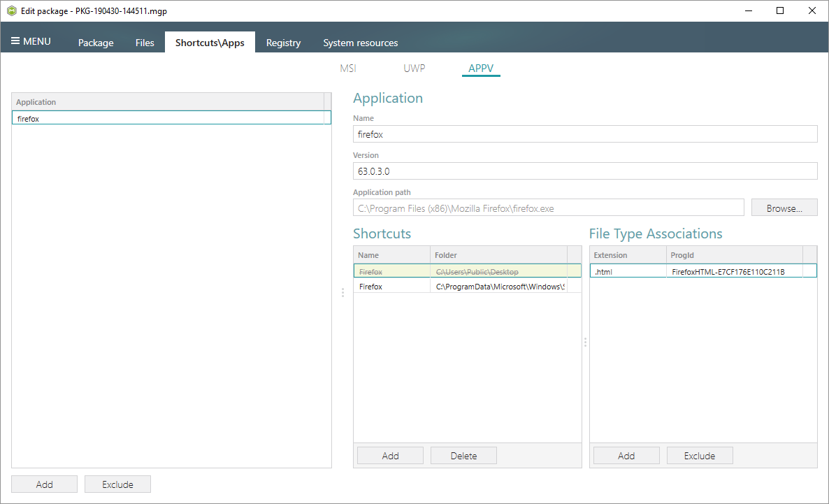Click Exclude below the Application list

[117, 484]
